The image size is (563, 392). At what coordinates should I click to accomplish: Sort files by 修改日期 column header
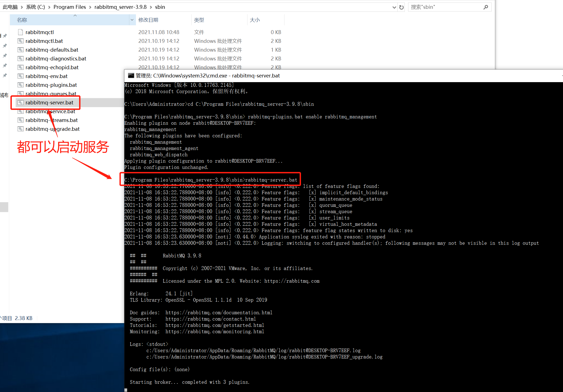pos(148,20)
